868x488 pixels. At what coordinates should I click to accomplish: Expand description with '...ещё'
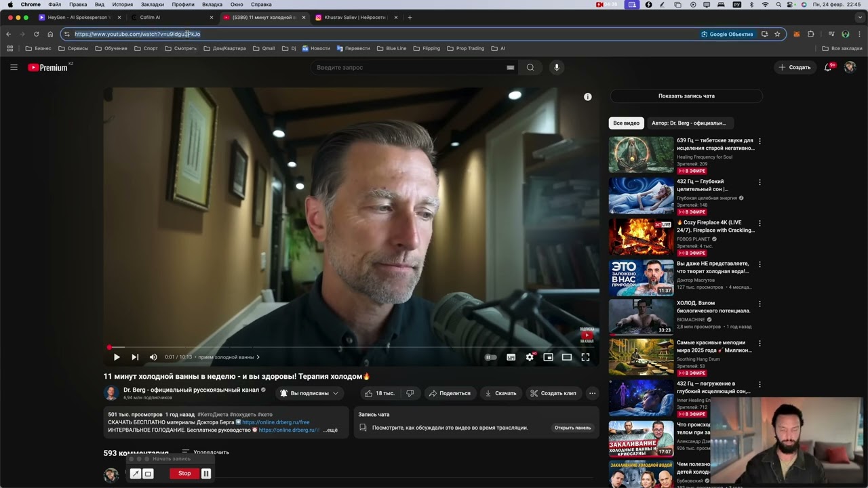[x=330, y=430]
